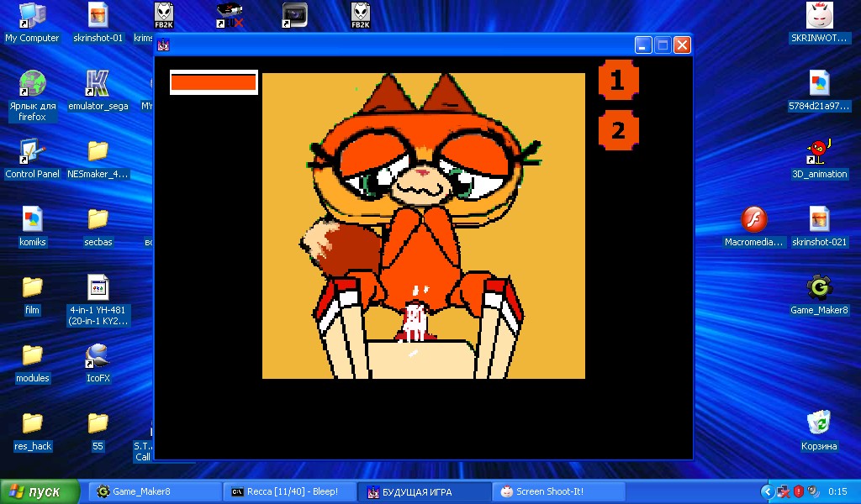Click the orange button labeled 1
861x504 pixels.
click(618, 80)
